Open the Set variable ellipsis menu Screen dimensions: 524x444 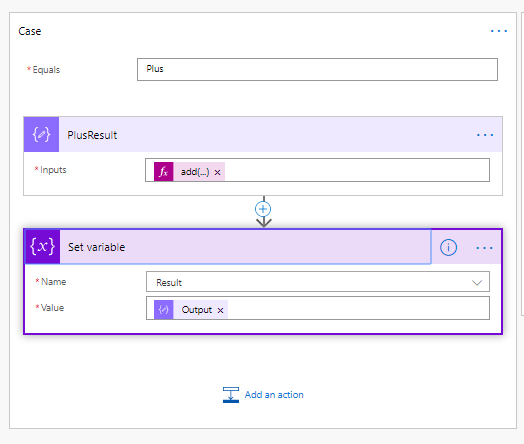484,248
